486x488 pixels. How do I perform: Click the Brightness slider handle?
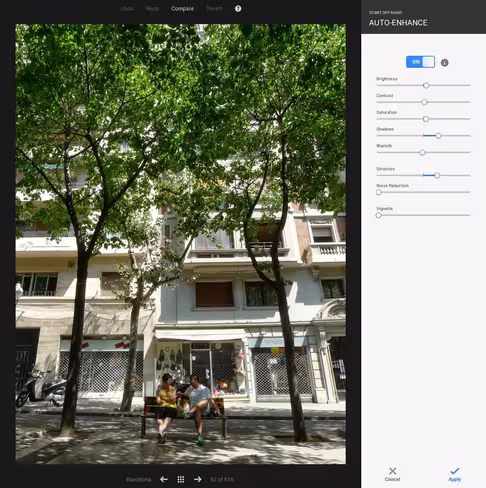[426, 85]
